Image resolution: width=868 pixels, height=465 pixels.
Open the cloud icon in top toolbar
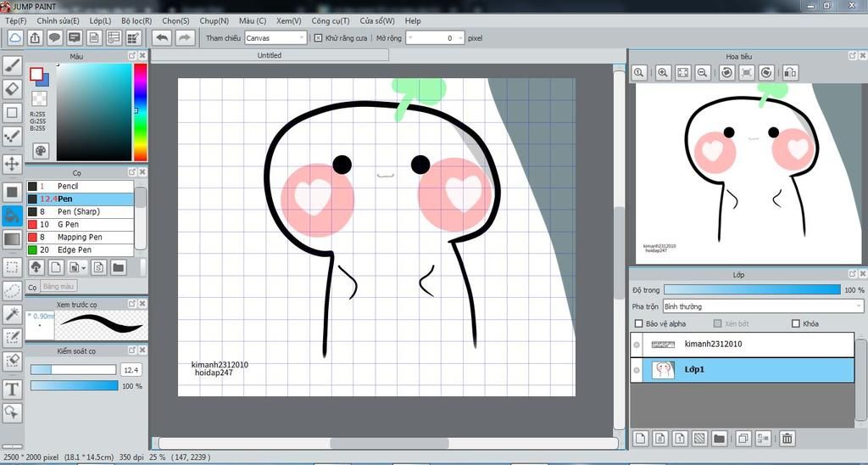coord(15,37)
